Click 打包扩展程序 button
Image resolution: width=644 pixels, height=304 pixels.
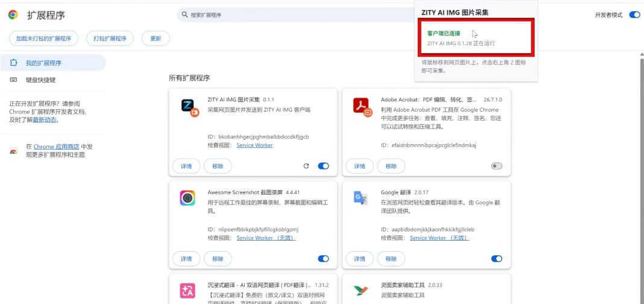tap(110, 39)
